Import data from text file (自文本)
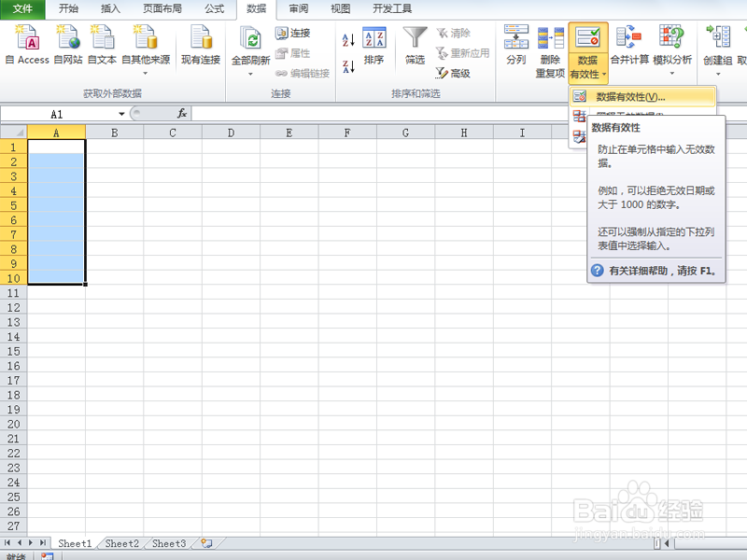The height and width of the screenshot is (560, 747). 102,45
